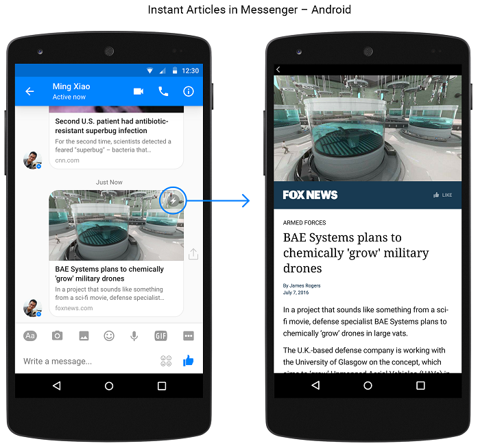Image resolution: width=480 pixels, height=448 pixels.
Task: Tap the Fox News logo banner
Action: tap(310, 195)
